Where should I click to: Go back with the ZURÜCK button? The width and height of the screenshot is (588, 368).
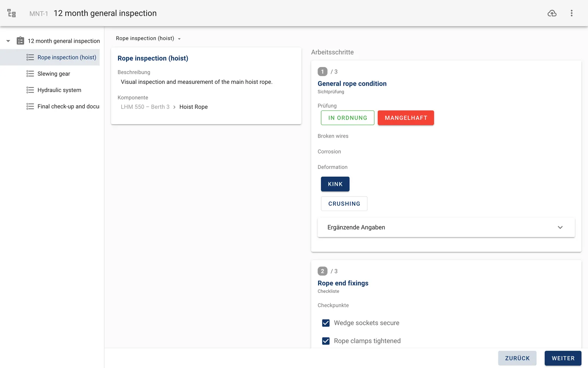coord(517,358)
